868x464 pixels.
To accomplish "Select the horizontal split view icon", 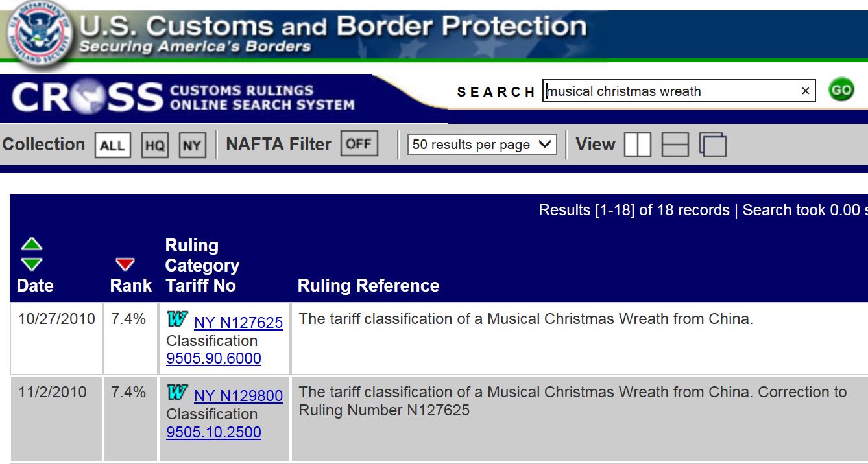I will 675,145.
